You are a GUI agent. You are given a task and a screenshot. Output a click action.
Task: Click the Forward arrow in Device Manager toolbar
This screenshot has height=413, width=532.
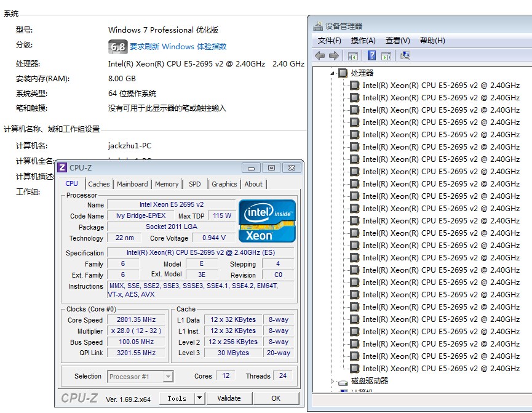click(x=334, y=55)
